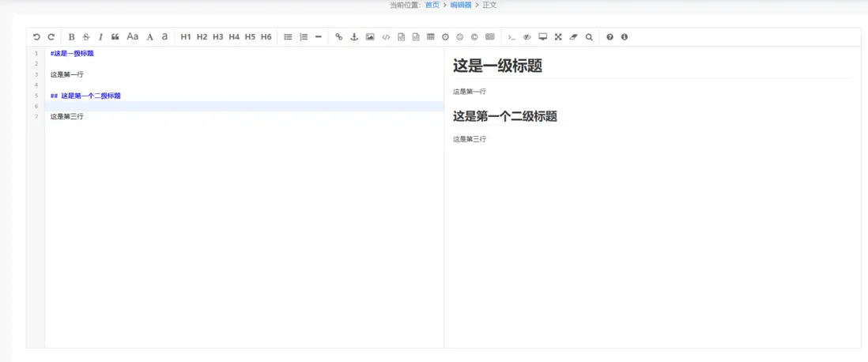The image size is (868, 362).
Task: Insert an ordered numbered list
Action: (x=304, y=37)
